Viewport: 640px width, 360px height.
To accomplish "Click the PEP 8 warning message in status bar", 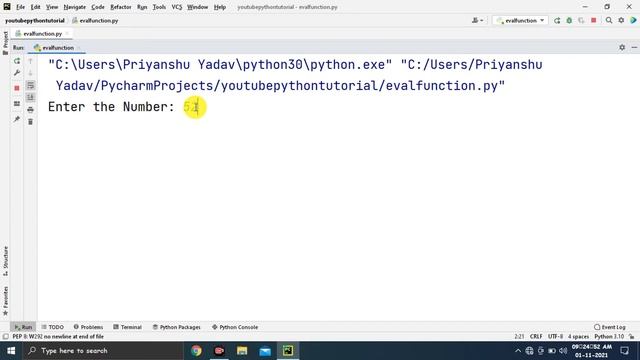I will tap(58, 336).
